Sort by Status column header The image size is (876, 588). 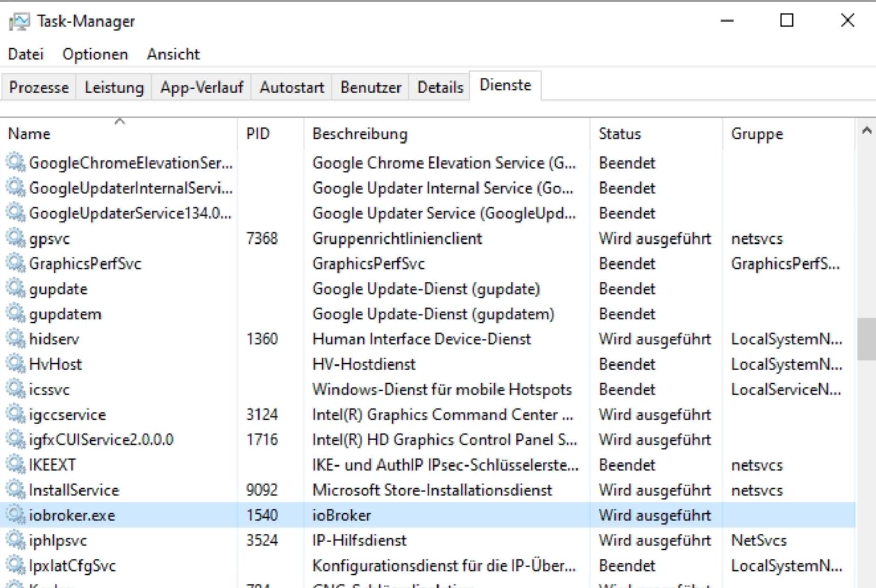click(x=656, y=134)
